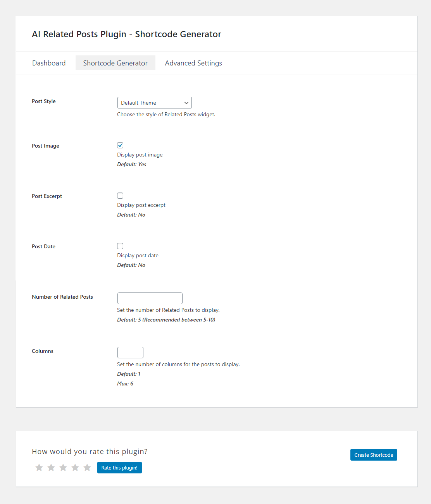Click the Create Shortcode button

pos(374,455)
